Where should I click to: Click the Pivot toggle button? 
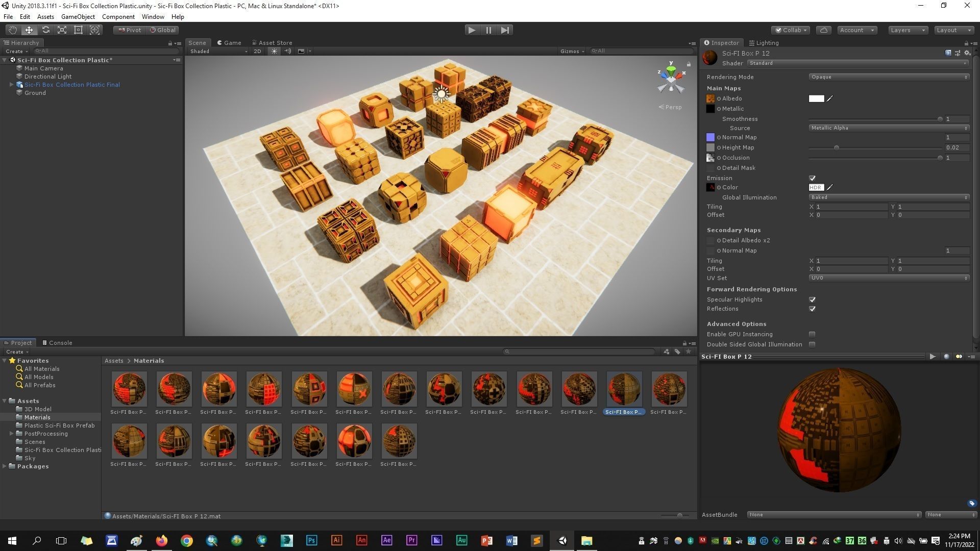click(x=130, y=30)
